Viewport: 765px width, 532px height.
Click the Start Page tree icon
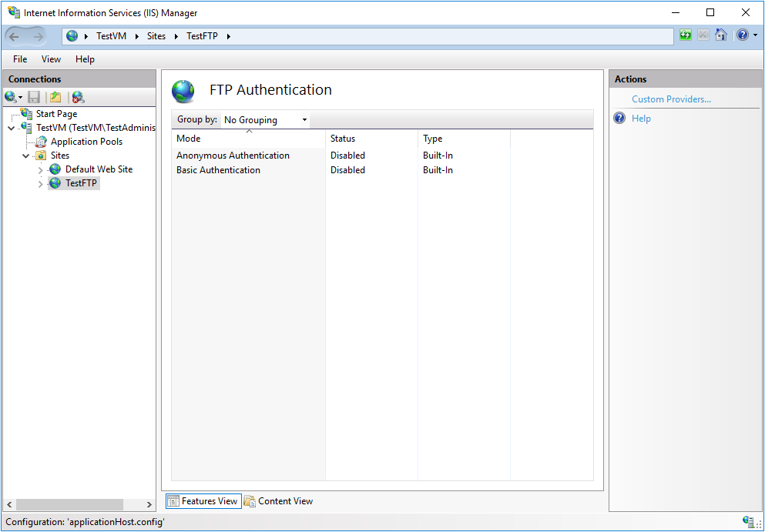click(27, 114)
